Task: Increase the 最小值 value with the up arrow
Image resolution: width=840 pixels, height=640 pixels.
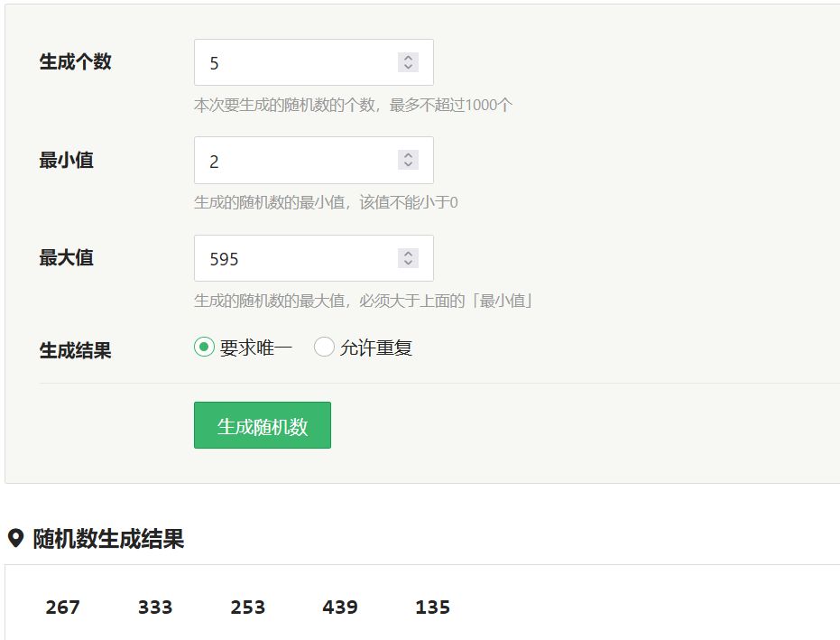Action: (x=408, y=155)
